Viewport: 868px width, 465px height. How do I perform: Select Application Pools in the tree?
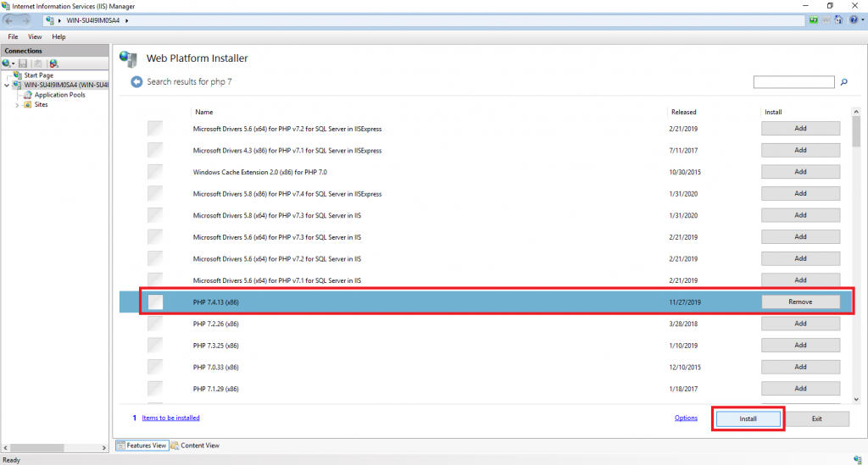coord(60,95)
